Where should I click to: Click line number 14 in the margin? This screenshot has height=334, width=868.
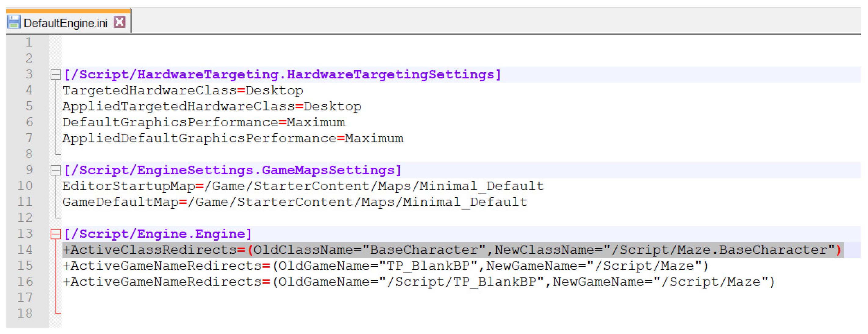click(25, 250)
